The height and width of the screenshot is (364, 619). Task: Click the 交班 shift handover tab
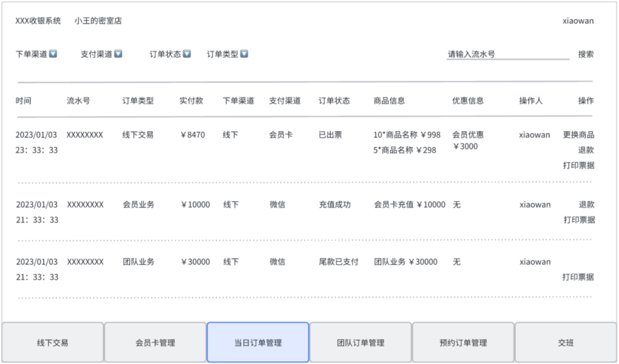click(x=566, y=342)
